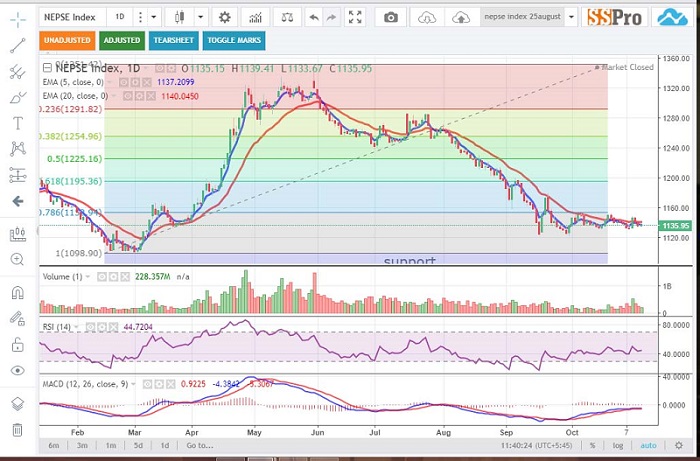Click the candlestick chart style icon

click(180, 17)
